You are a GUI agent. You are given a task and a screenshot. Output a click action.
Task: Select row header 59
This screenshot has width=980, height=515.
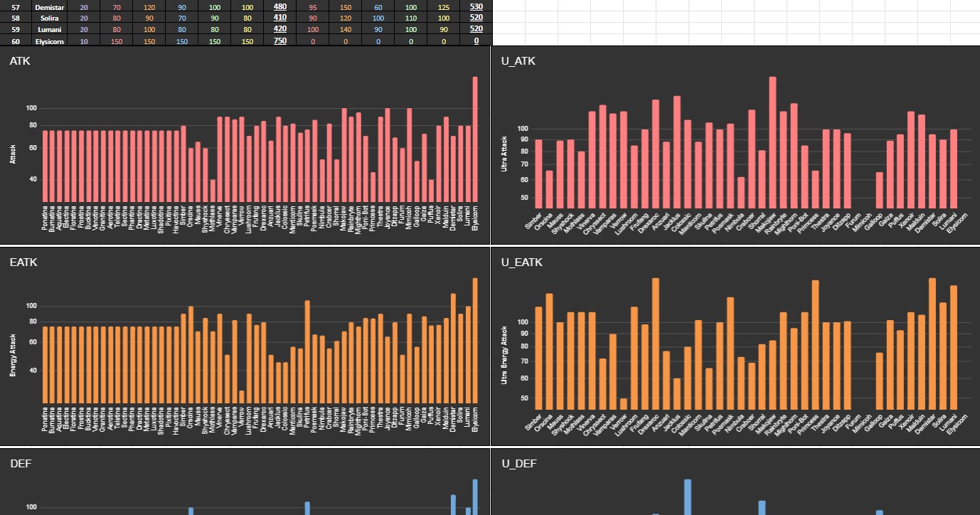coord(16,29)
